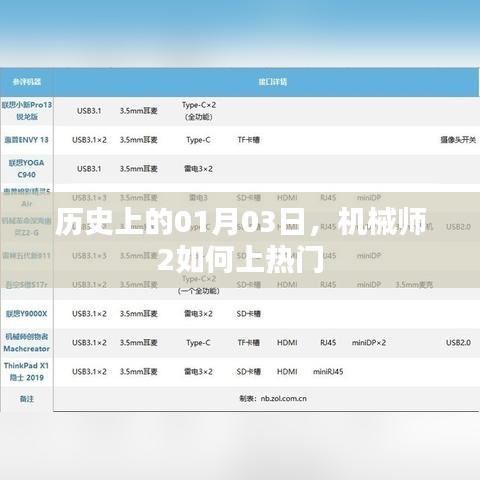
Task: Click "miniDP" in the Air row
Action: (369, 198)
